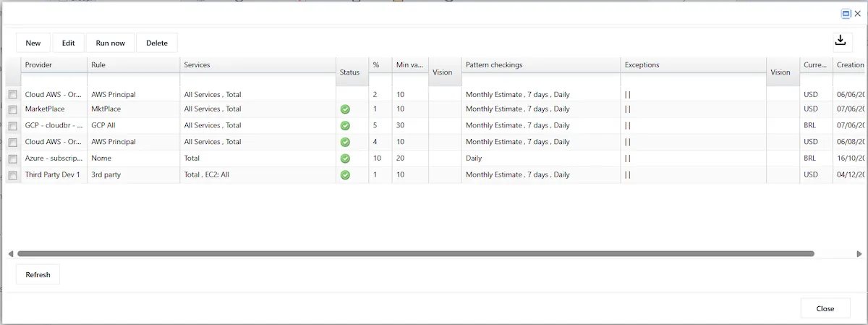The height and width of the screenshot is (325, 868).
Task: Sort by the Services column header
Action: [x=258, y=65]
